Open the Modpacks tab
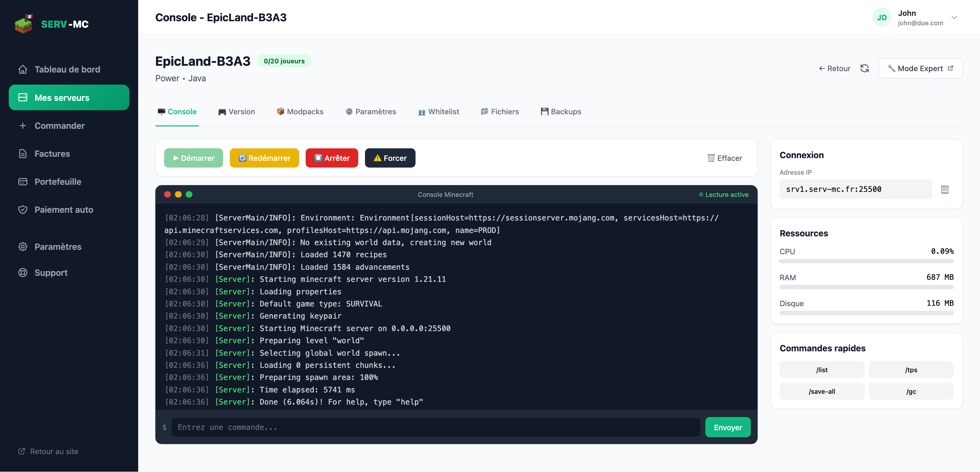Screen dimensions: 980x472 (300, 112)
